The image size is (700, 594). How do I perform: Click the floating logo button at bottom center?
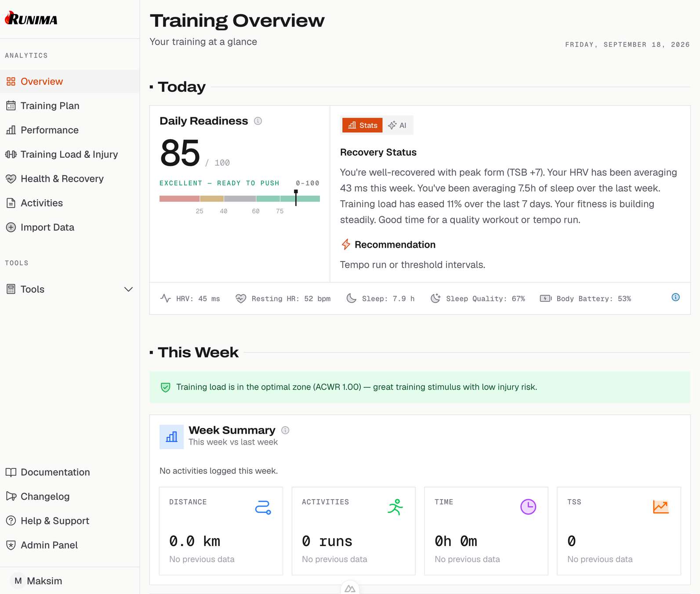coord(350,588)
